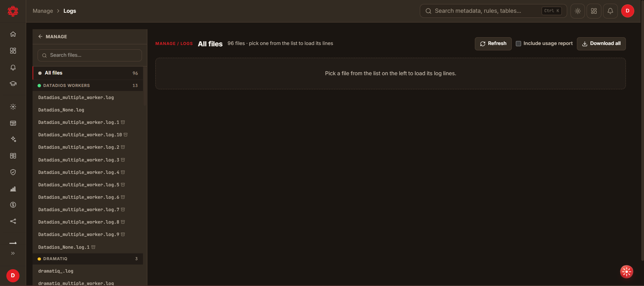Click the Refresh button

[x=493, y=44]
